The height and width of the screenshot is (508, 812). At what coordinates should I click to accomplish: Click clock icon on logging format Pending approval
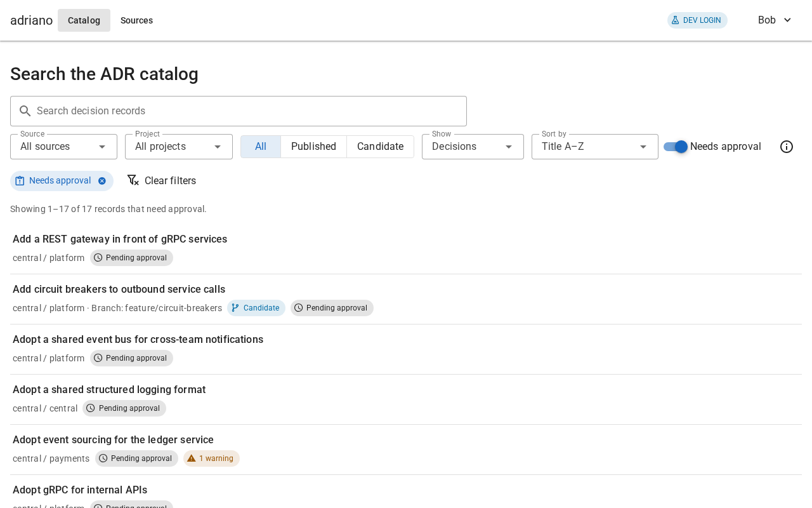(x=91, y=408)
